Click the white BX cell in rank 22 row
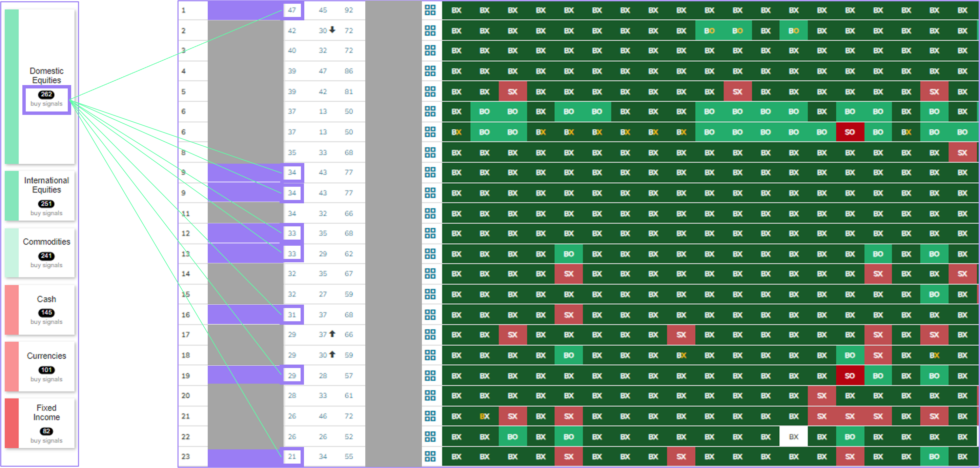Screen dimensions: 980x468 [x=794, y=437]
